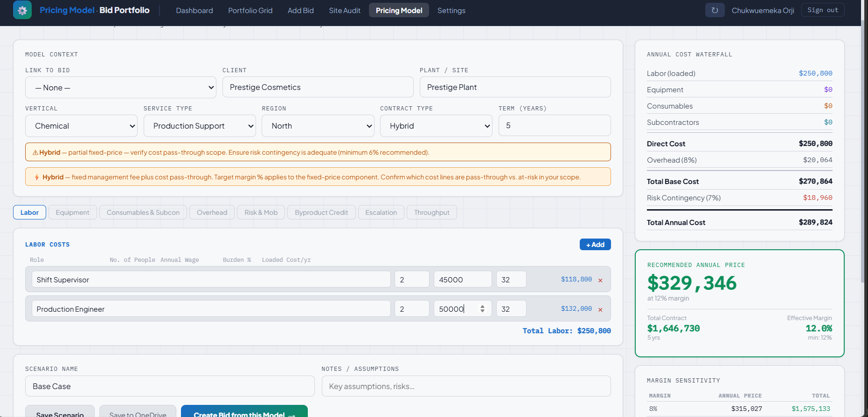Click the Annual Wage spinner arrows
This screenshot has width=868, height=417.
point(482,308)
